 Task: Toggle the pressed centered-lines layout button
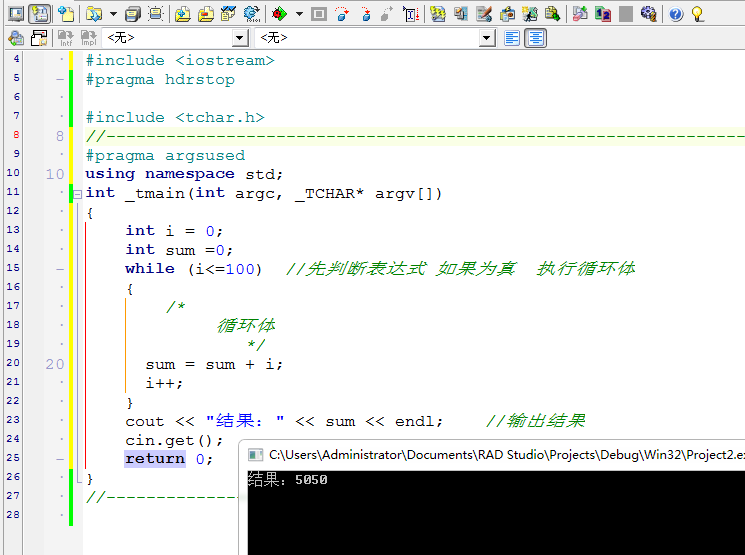535,38
